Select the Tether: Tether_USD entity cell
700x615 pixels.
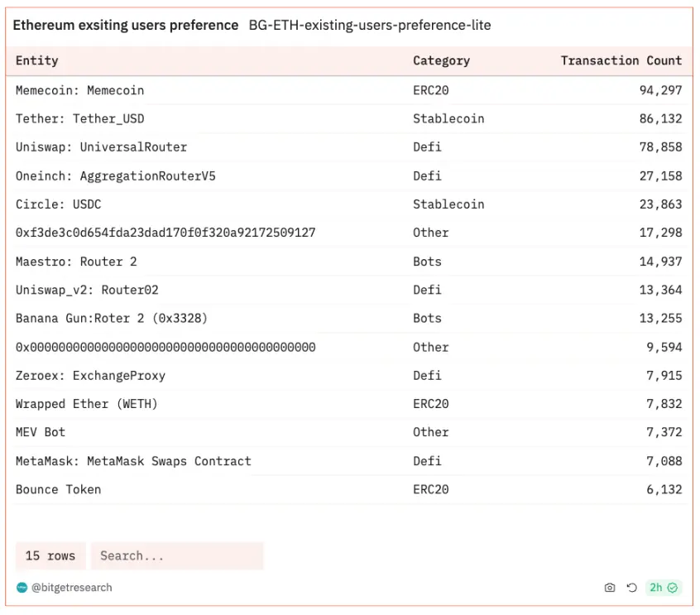point(79,118)
